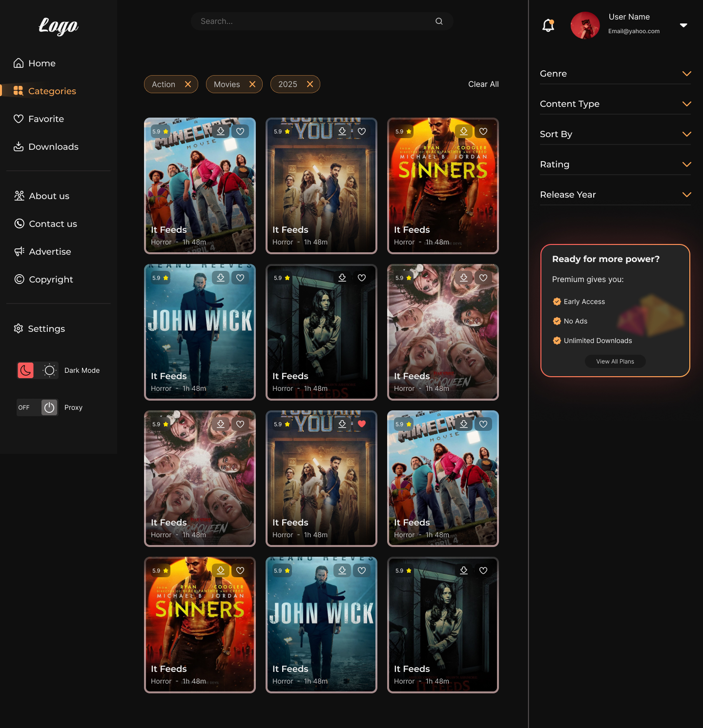Favorite the second-row Prom Queen movie with the heart
The image size is (703, 728).
pyautogui.click(x=483, y=278)
